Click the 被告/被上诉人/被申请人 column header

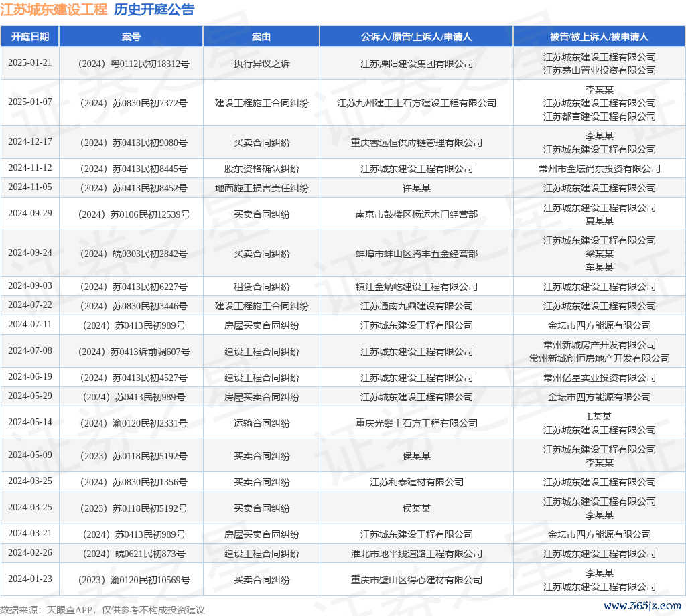click(599, 37)
